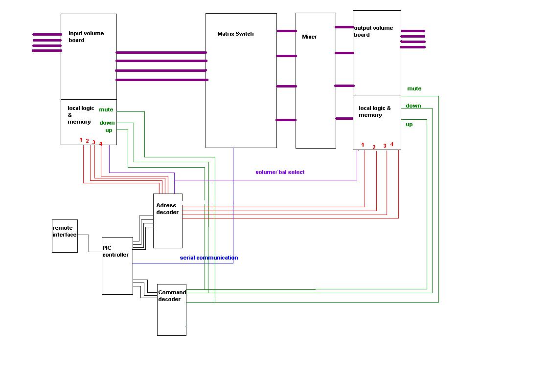Click green 'mute' label on input board
Screen dimensions: 549x392
tap(106, 109)
